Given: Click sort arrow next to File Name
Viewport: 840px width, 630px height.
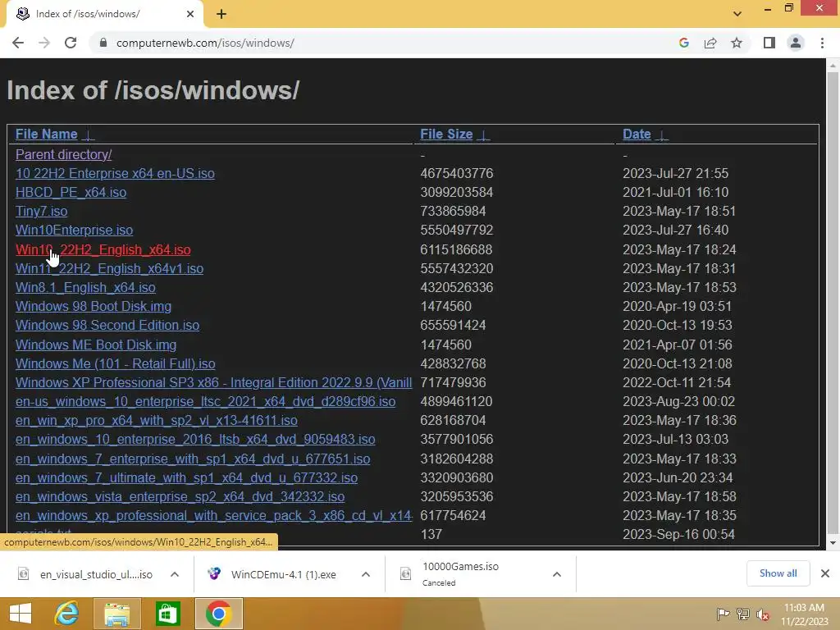Looking at the screenshot, I should pyautogui.click(x=89, y=135).
